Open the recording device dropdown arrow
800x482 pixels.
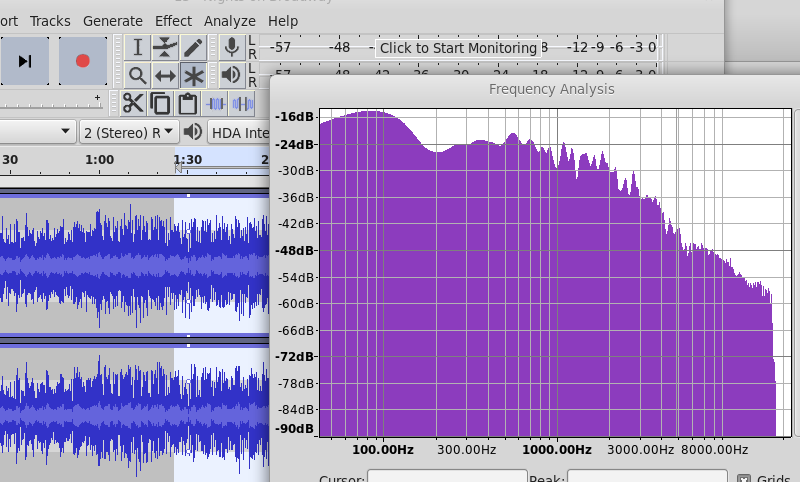pos(65,132)
